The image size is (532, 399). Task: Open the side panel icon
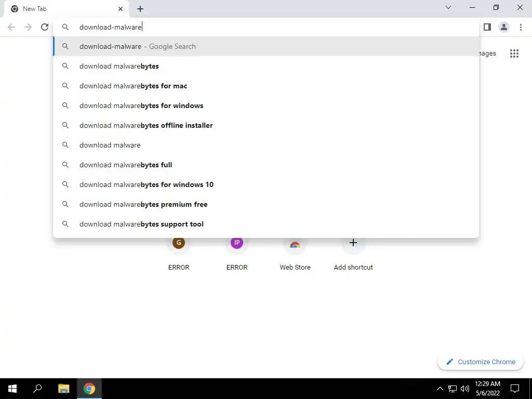(x=487, y=27)
